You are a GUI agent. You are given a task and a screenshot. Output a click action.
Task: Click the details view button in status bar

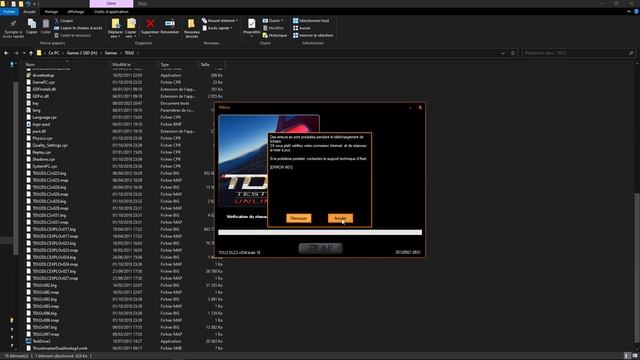(x=627, y=356)
